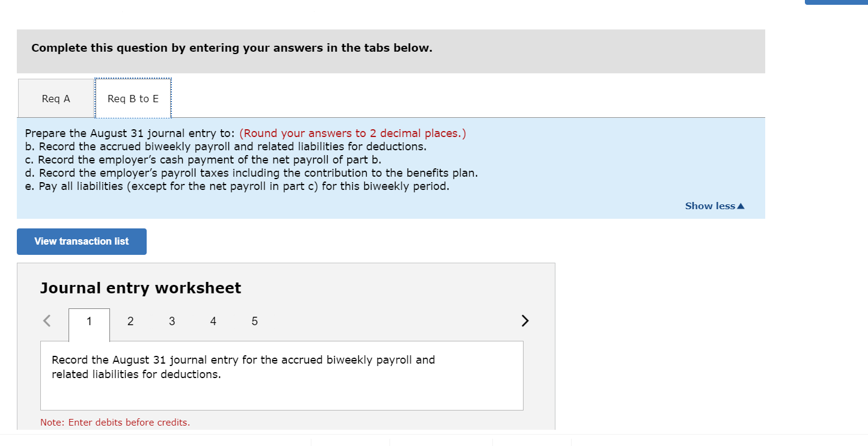Click the middle journal table cell at bottom

coord(442,442)
